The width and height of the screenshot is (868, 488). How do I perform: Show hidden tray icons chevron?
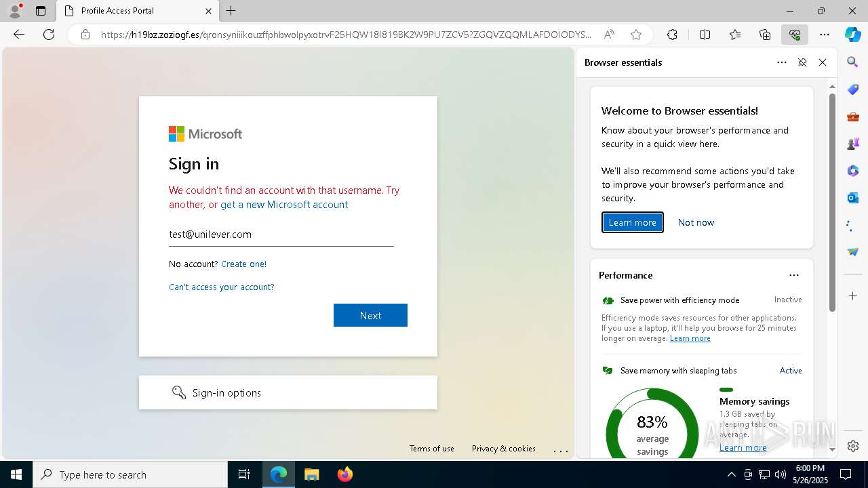click(731, 474)
